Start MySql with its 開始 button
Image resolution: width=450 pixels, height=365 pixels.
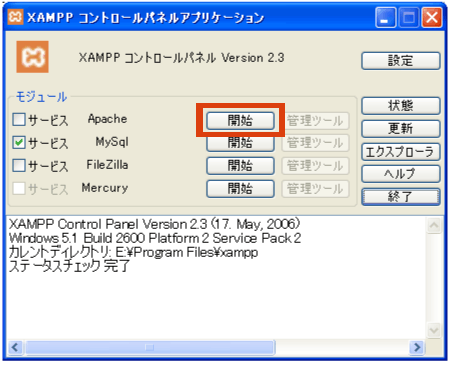click(240, 144)
